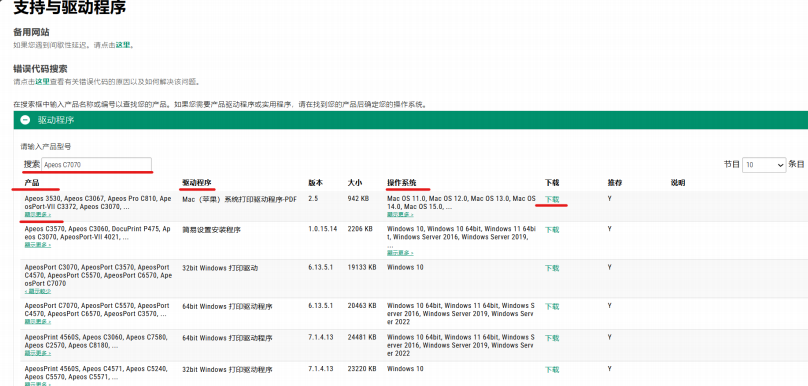Expand 显示更多 under the Mac OS versions list
Image resolution: width=808 pixels, height=386 pixels.
coord(400,214)
